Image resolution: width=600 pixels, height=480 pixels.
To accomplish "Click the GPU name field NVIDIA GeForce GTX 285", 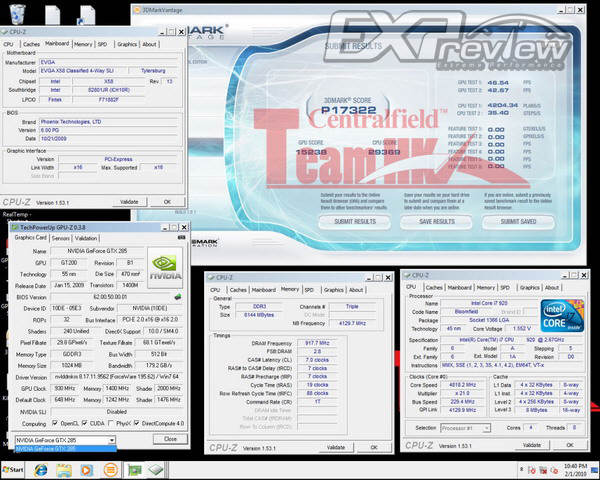I will 97,251.
